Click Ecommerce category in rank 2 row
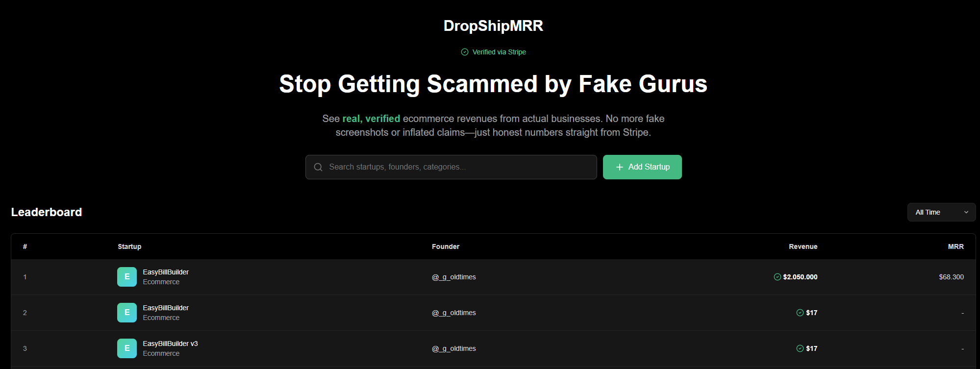This screenshot has width=980, height=369. tap(161, 318)
